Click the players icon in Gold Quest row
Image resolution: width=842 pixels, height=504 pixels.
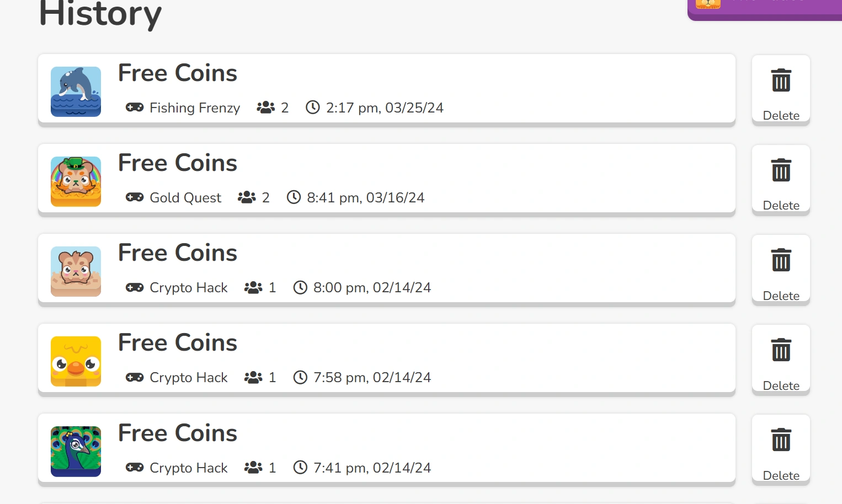pos(247,197)
